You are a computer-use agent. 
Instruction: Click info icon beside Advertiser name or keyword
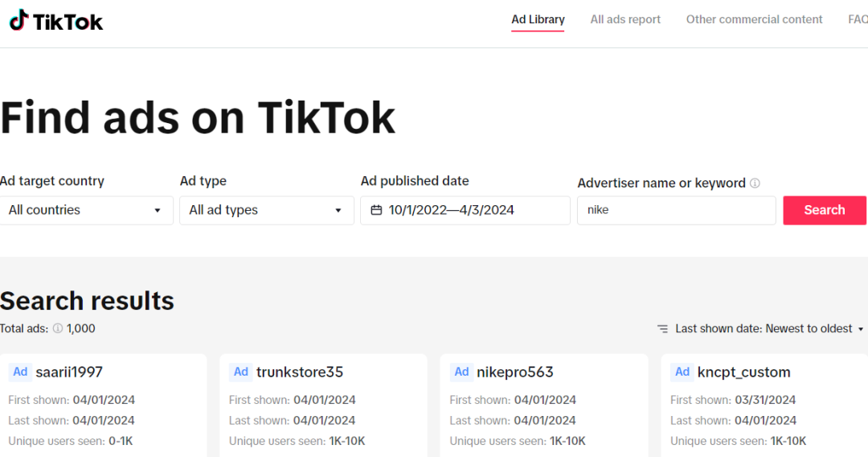[x=755, y=183]
